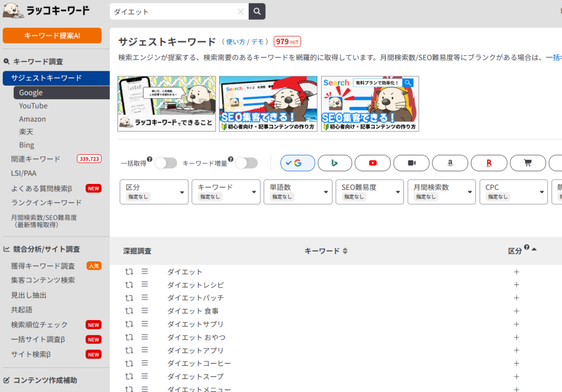Click the キーワード提案AI orange button
Screen dimensions: 562x392
pyautogui.click(x=52, y=35)
